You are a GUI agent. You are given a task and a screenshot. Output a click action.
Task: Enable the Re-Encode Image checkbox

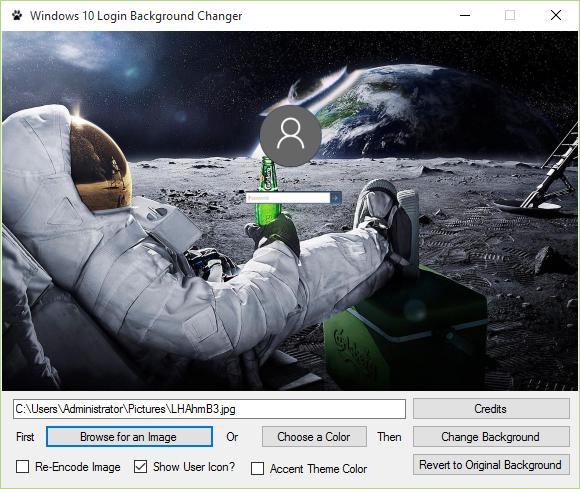point(23,466)
